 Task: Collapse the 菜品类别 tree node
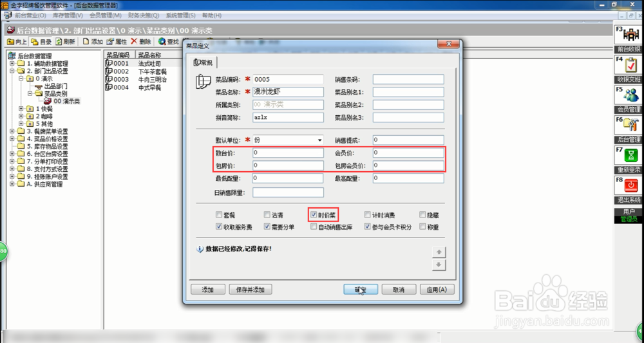tap(30, 93)
